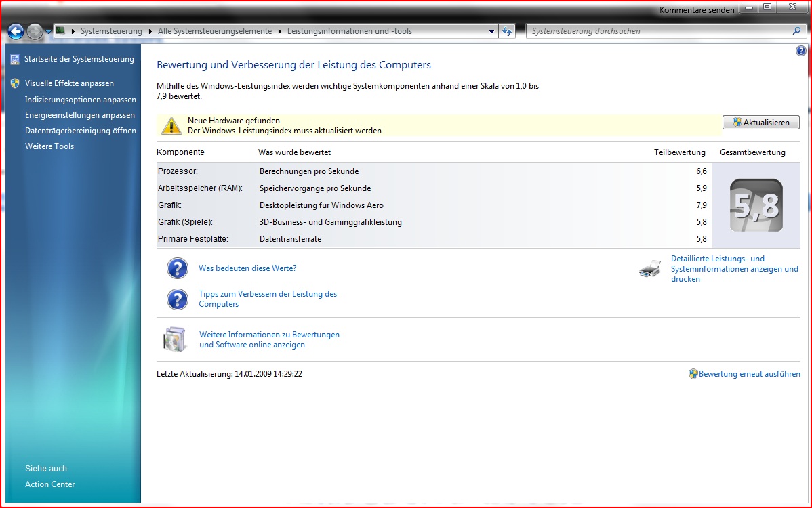Click the software box icon
This screenshot has height=508, width=812.
pyautogui.click(x=174, y=339)
